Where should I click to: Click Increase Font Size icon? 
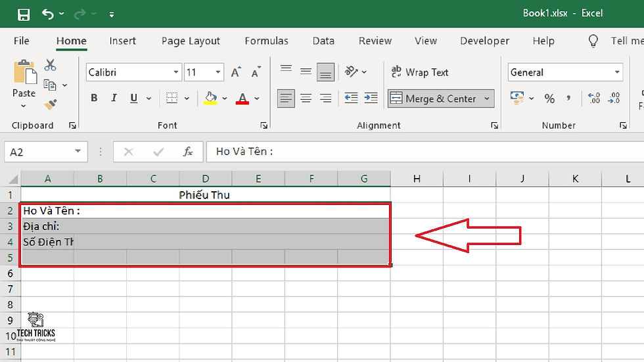[236, 72]
